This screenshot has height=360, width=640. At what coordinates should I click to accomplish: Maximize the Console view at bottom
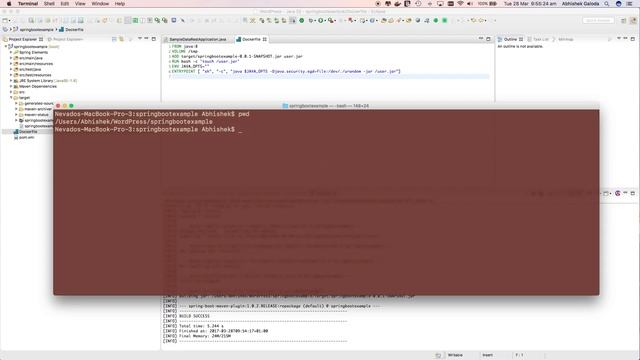click(633, 193)
